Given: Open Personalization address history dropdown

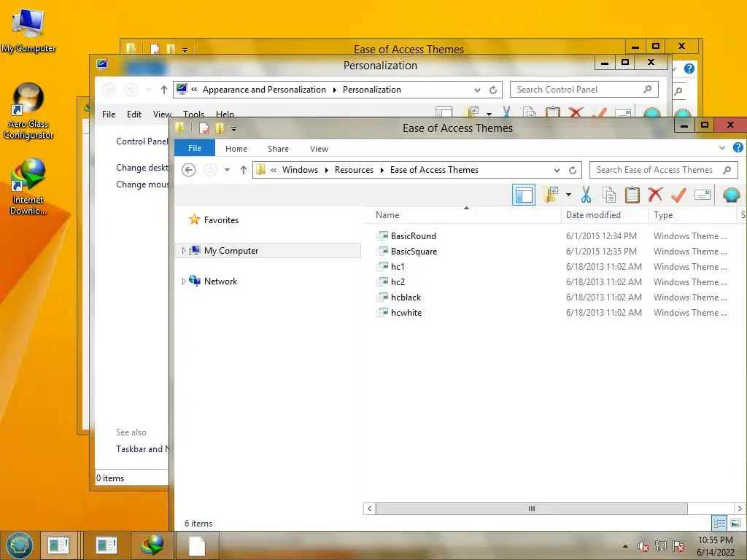Looking at the screenshot, I should [477, 90].
